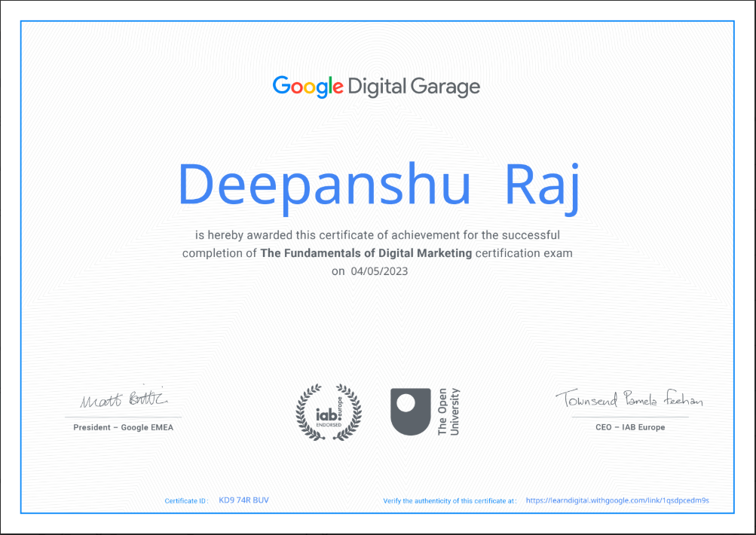The width and height of the screenshot is (756, 535).
Task: Click the 'is hereby awarded this certificate' line
Action: tap(378, 235)
